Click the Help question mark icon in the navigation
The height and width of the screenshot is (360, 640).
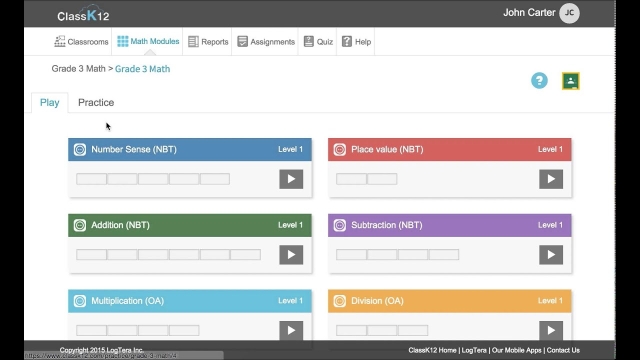click(x=347, y=41)
